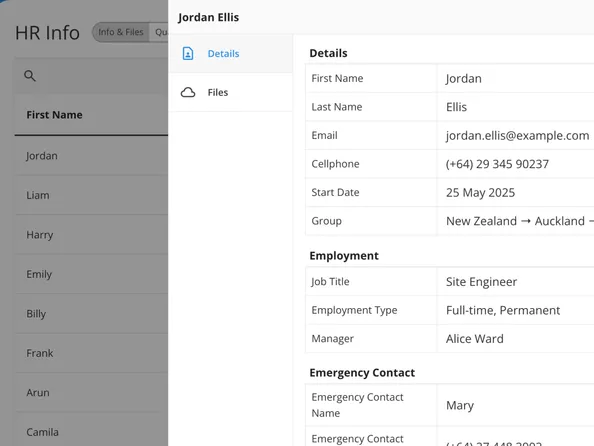This screenshot has height=446, width=594.
Task: Open the Files tab label
Action: [x=218, y=92]
